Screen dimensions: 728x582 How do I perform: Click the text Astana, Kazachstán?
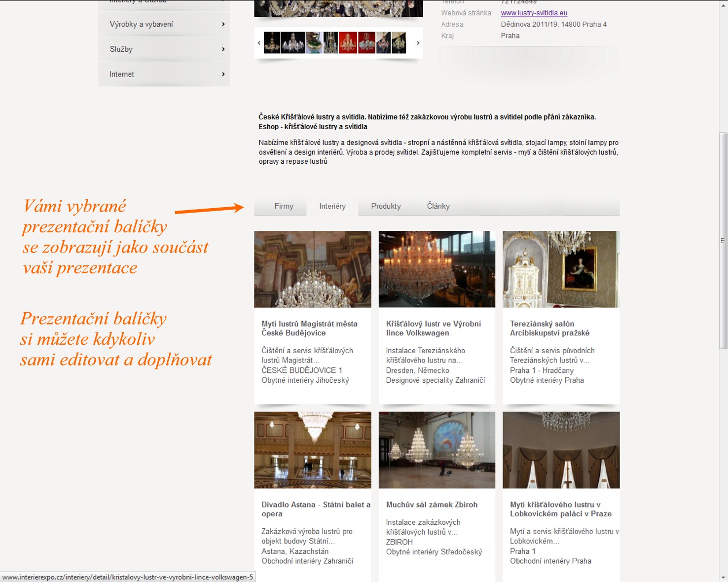(x=295, y=551)
